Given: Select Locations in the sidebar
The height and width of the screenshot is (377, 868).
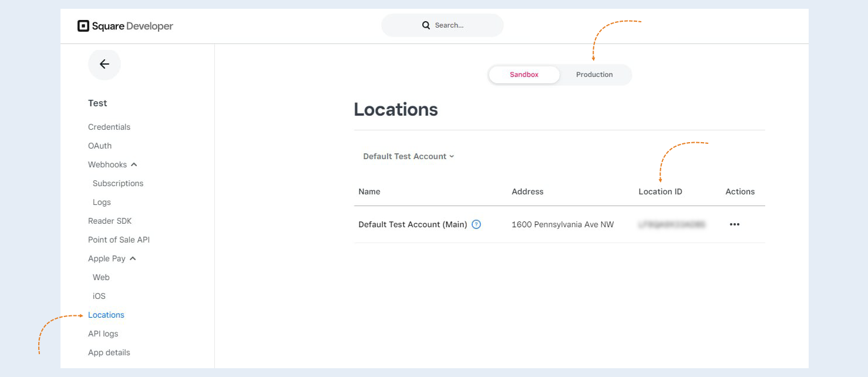Looking at the screenshot, I should [106, 315].
